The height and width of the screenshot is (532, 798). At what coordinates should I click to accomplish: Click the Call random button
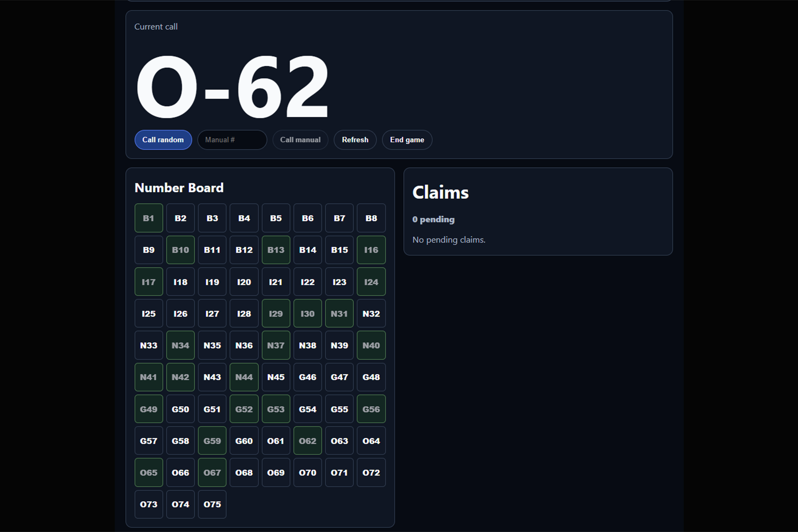tap(163, 140)
